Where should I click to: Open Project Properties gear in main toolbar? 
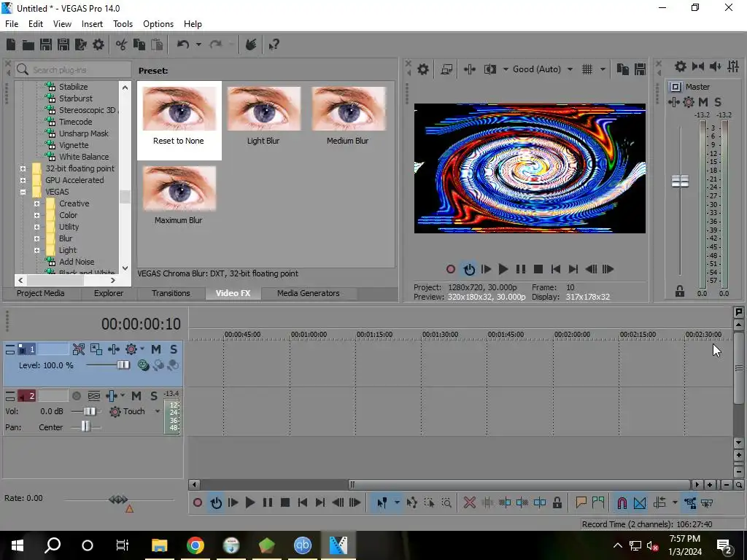click(x=98, y=44)
